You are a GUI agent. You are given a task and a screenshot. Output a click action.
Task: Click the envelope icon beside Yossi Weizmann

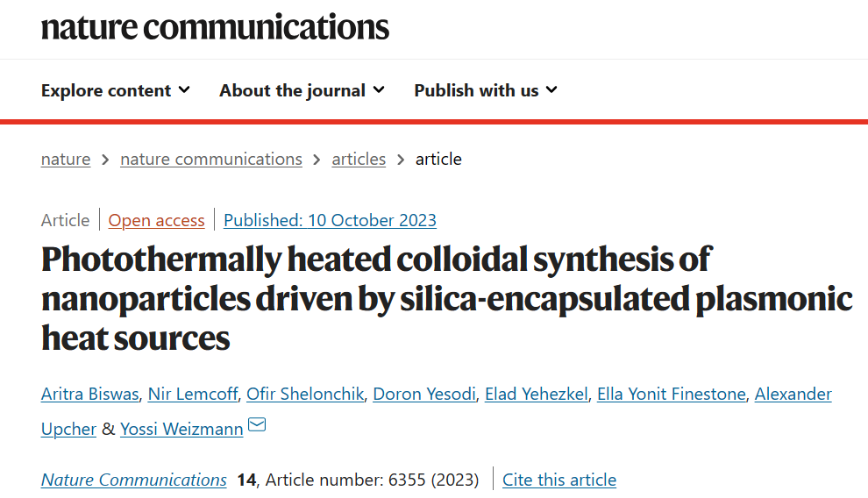click(x=257, y=424)
